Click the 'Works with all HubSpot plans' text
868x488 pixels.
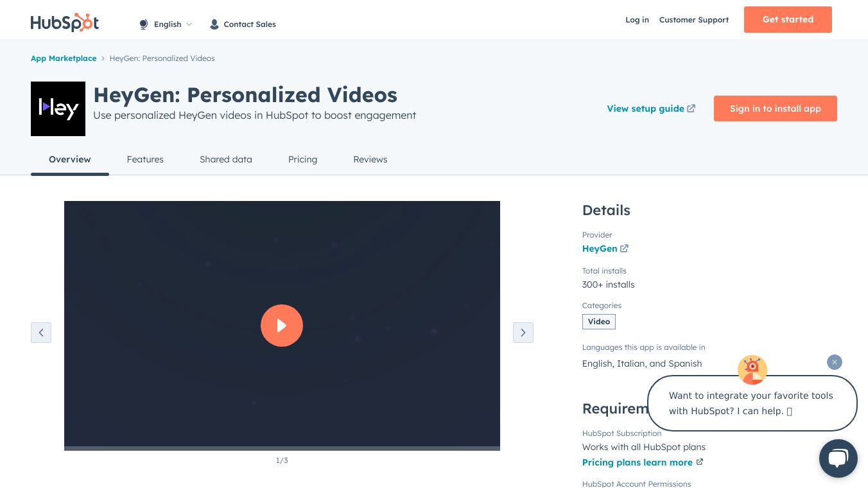644,447
